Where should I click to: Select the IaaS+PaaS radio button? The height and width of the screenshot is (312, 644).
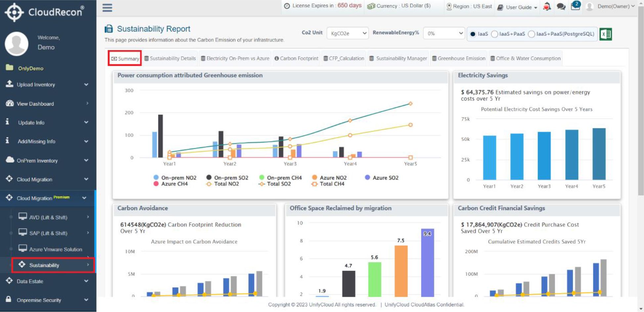point(494,34)
